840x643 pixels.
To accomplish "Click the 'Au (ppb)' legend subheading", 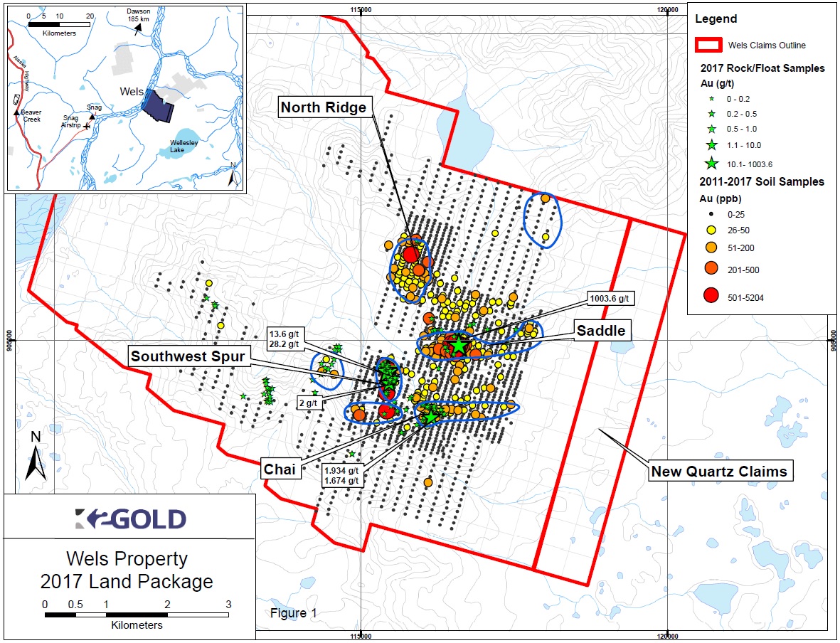I will [721, 198].
